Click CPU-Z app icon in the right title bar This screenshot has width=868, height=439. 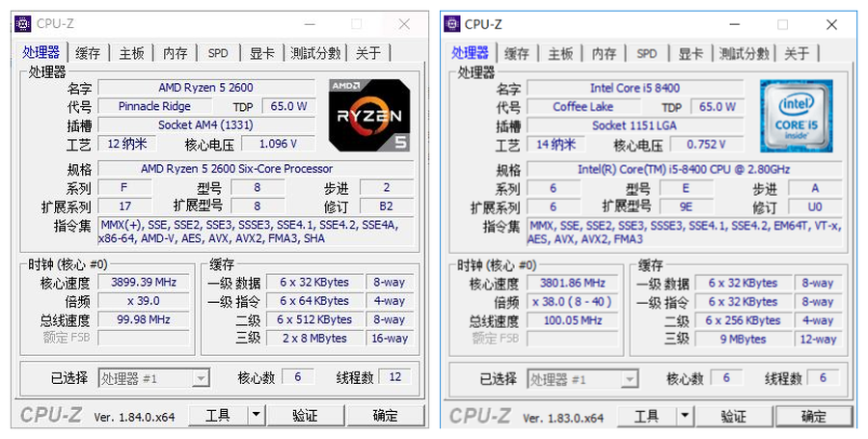451,24
